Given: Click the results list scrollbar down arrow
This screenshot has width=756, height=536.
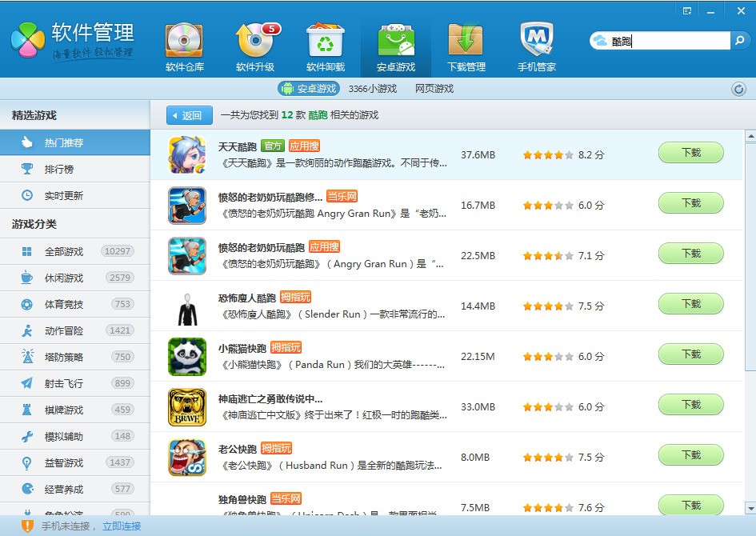Looking at the screenshot, I should coord(750,508).
